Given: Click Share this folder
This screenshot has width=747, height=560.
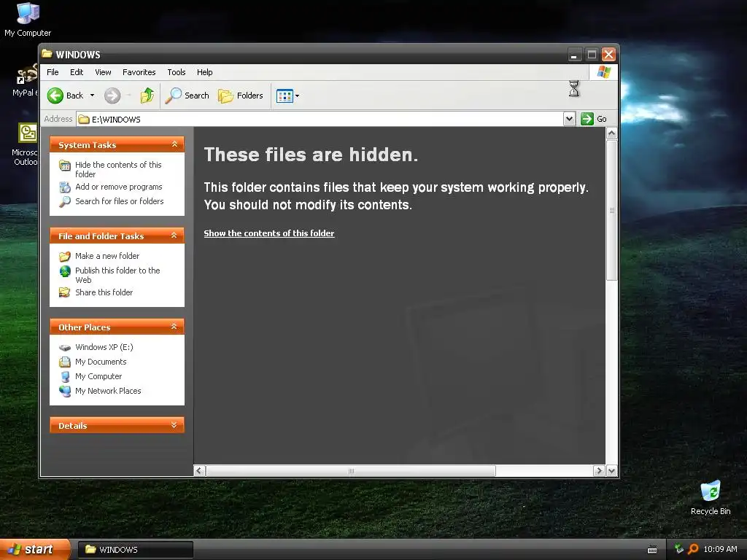Looking at the screenshot, I should [104, 292].
